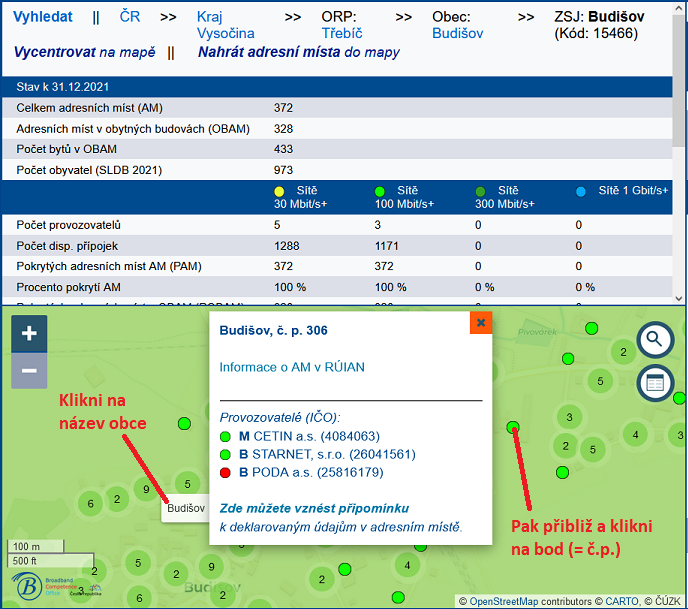This screenshot has width=688, height=609.
Task: Select the Třebíč ORP breadcrumb
Action: point(341,33)
